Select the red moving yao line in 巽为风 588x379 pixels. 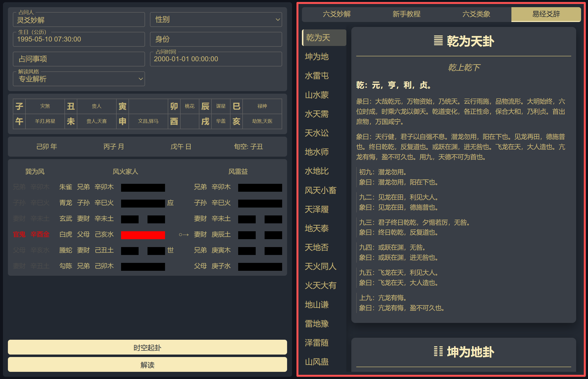click(143, 235)
